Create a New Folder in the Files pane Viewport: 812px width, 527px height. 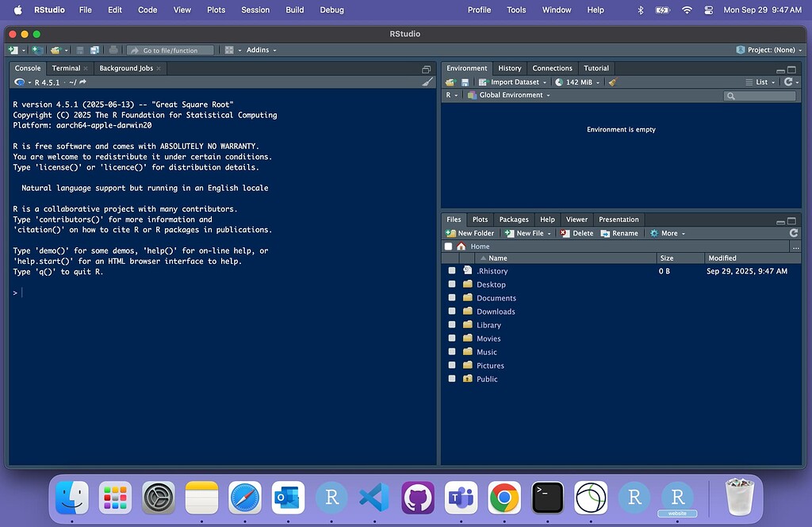pos(470,232)
